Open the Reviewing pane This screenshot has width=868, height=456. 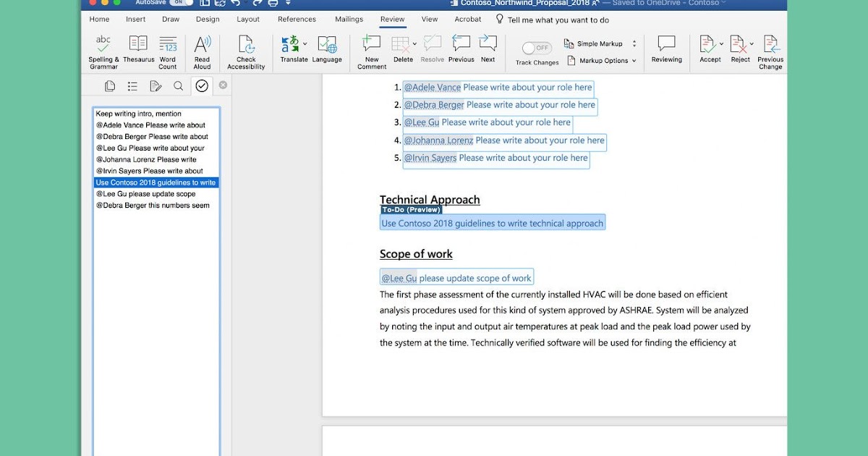[665, 49]
